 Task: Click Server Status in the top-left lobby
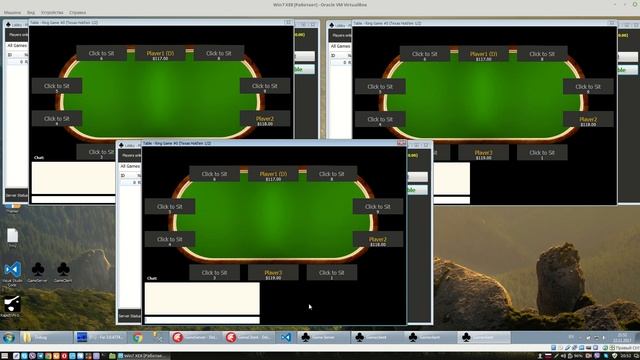pos(17,195)
